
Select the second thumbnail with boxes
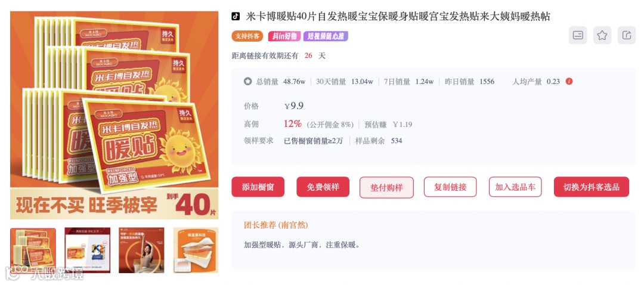tap(88, 250)
